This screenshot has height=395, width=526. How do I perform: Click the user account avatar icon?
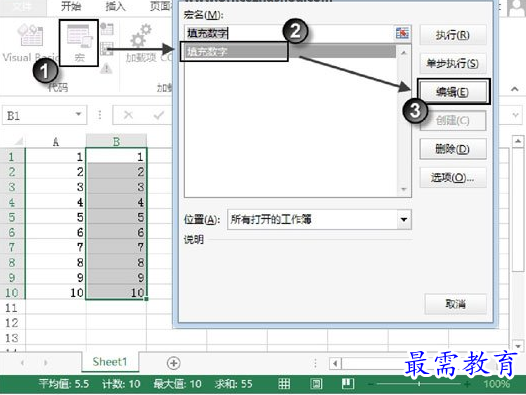[516, 8]
